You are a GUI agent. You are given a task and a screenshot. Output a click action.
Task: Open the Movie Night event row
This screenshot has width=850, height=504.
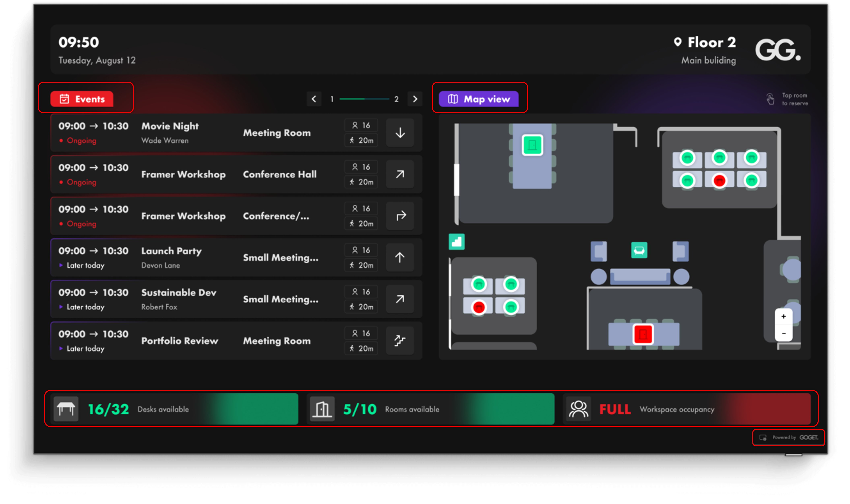(236, 133)
